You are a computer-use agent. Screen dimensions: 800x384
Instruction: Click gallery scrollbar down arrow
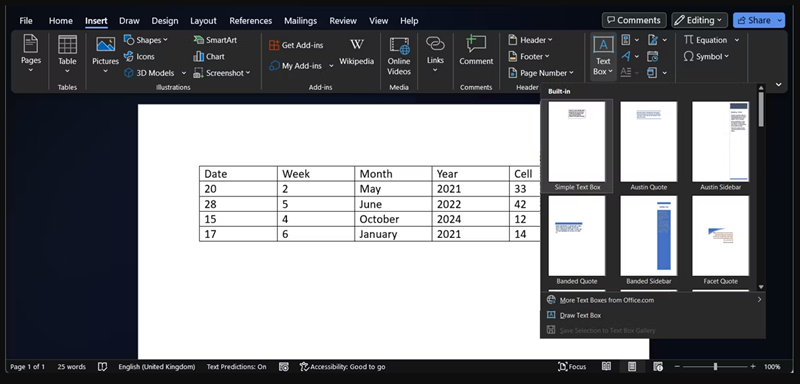tap(761, 287)
